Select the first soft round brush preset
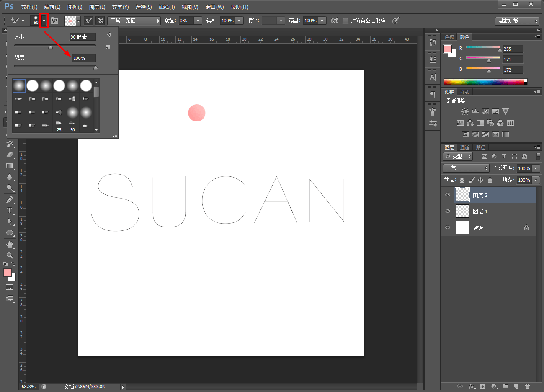 point(19,86)
